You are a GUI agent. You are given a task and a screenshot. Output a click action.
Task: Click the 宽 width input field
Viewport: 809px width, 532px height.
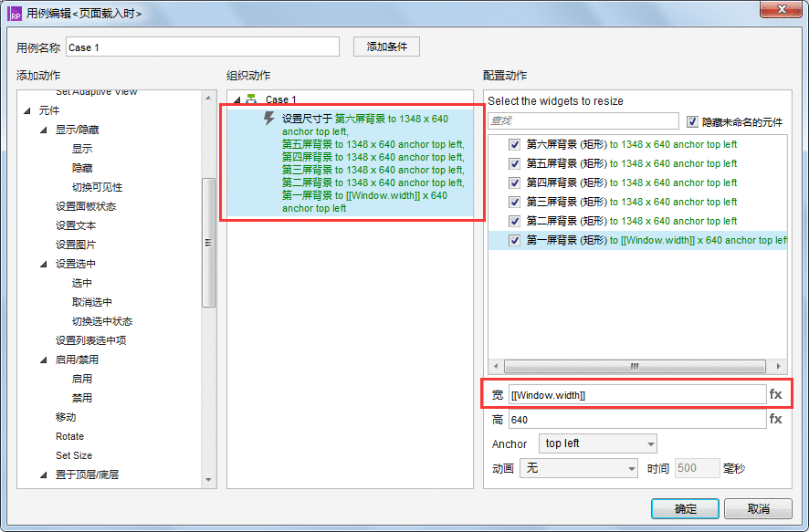click(637, 395)
